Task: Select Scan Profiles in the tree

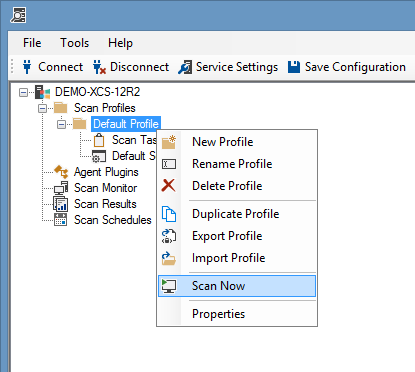Action: (105, 108)
